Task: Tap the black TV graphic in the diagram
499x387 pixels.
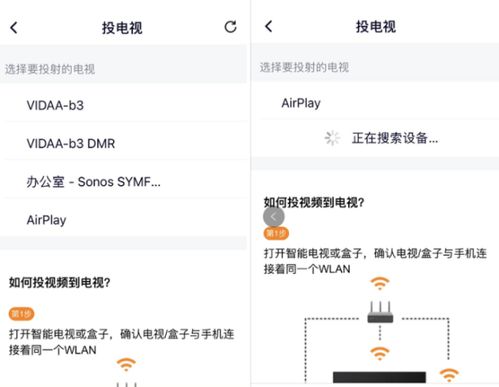Action: tap(379, 377)
